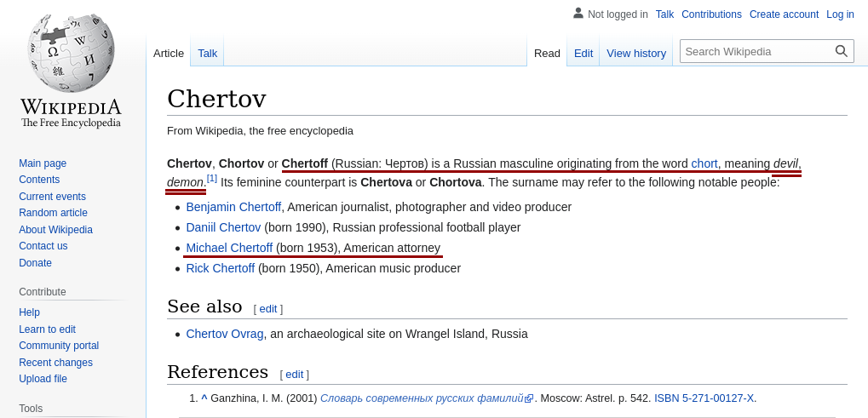Image resolution: width=868 pixels, height=418 pixels.
Task: Open a Random article
Action: click(53, 213)
